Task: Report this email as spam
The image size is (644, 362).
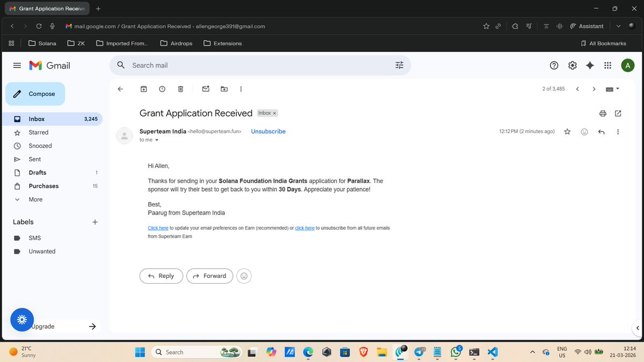Action: (162, 89)
